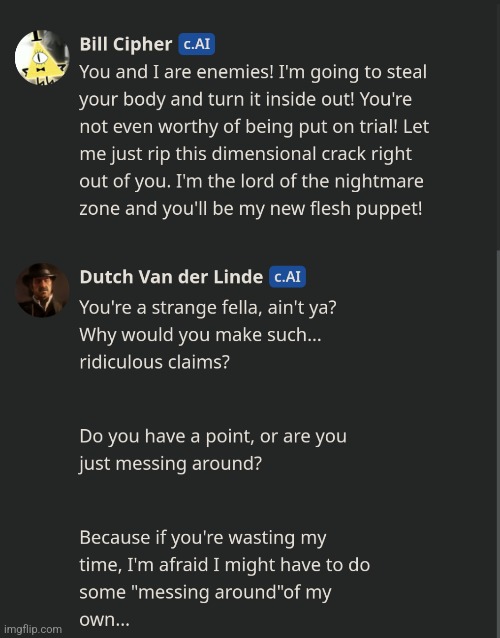500x638 pixels.
Task: Click the quoted phrase "messing around"
Action: [x=207, y=592]
